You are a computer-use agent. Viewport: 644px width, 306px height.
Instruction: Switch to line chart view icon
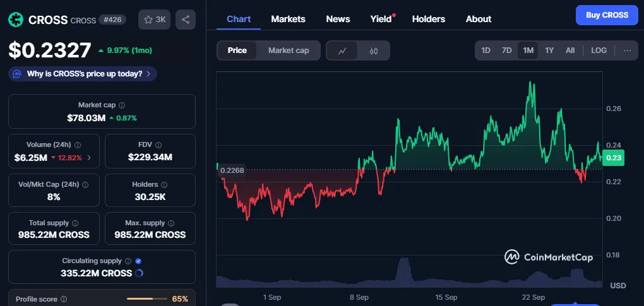tap(342, 50)
